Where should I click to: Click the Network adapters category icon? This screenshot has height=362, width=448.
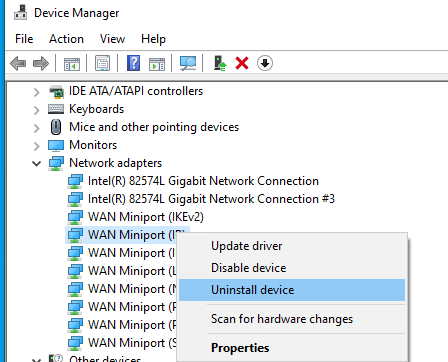[56, 163]
